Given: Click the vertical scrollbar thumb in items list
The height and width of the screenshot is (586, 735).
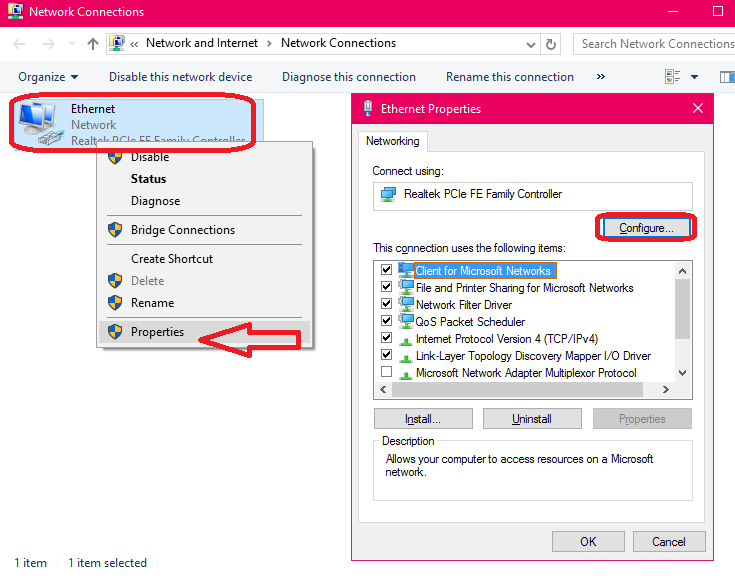Looking at the screenshot, I should (682, 308).
